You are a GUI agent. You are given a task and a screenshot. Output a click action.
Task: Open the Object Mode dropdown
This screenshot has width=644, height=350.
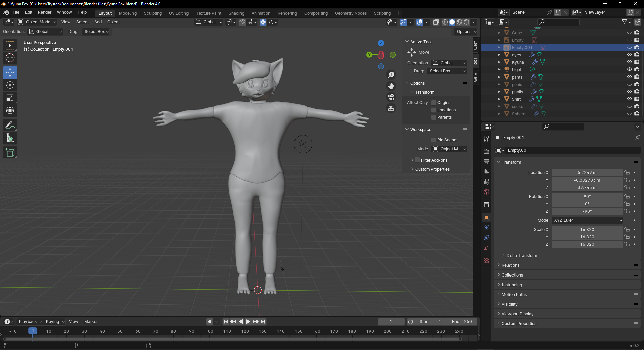tap(37, 22)
